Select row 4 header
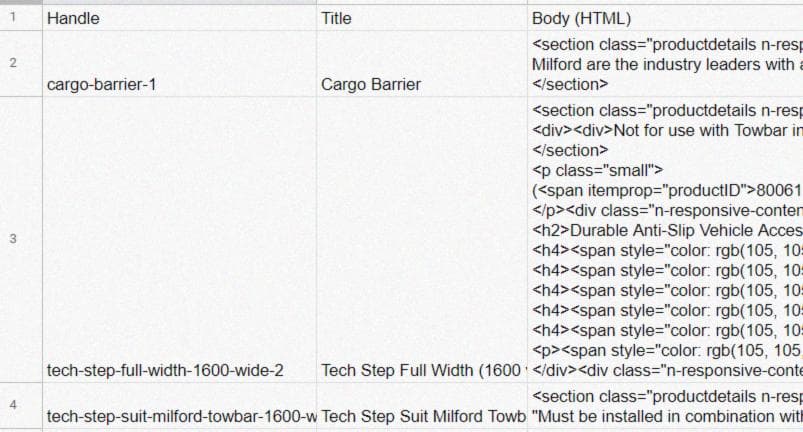Image resolution: width=803 pixels, height=432 pixels. (14, 405)
